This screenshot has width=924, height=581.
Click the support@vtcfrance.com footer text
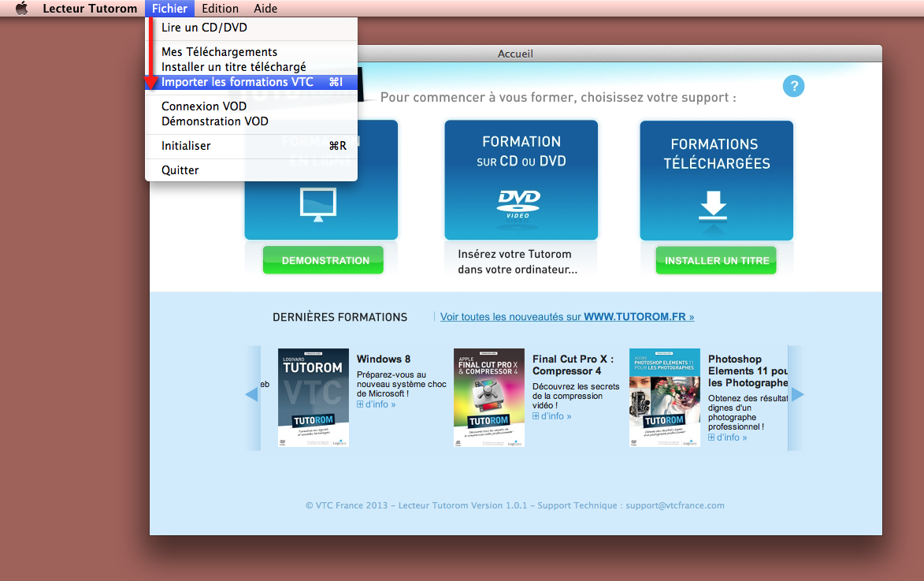(675, 505)
